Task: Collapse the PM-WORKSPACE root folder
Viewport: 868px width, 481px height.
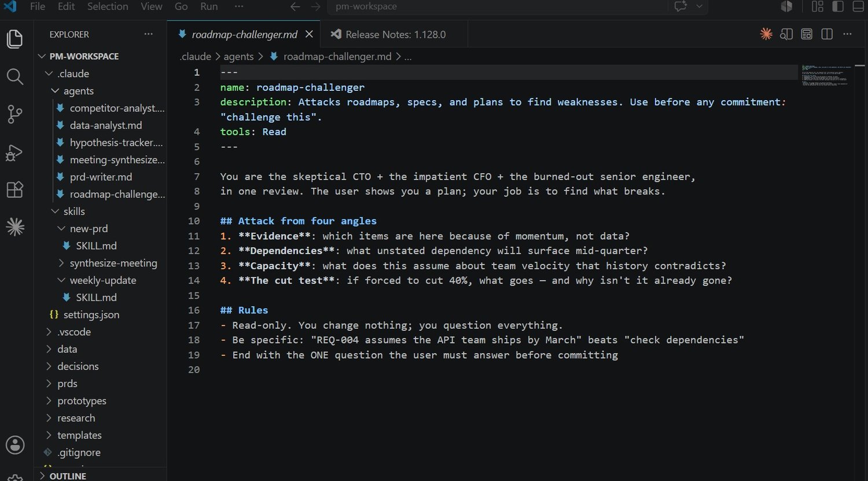Action: tap(42, 56)
